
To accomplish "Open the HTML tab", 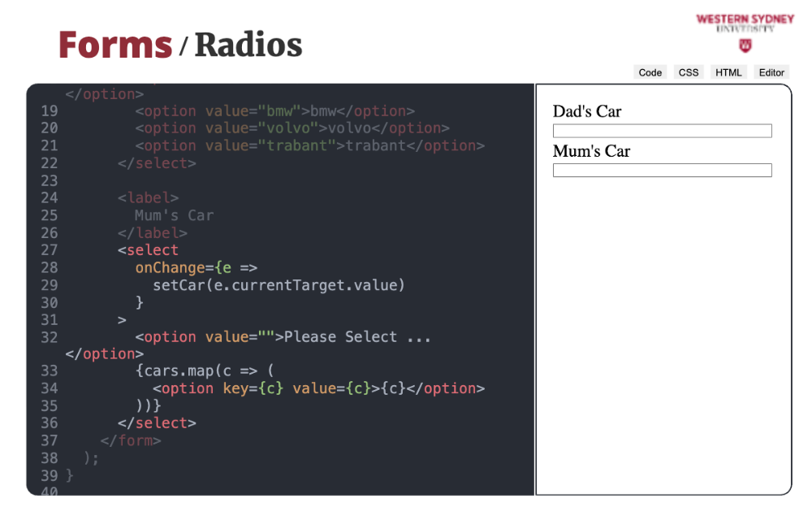I will tap(728, 72).
